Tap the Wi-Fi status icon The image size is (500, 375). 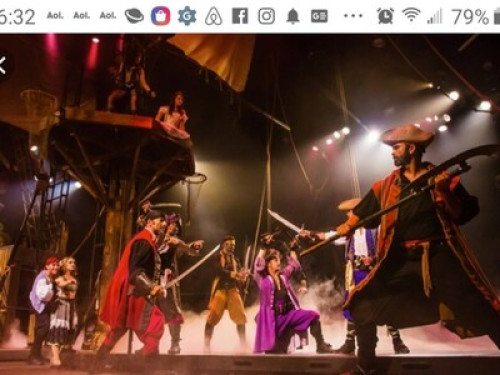(x=411, y=15)
